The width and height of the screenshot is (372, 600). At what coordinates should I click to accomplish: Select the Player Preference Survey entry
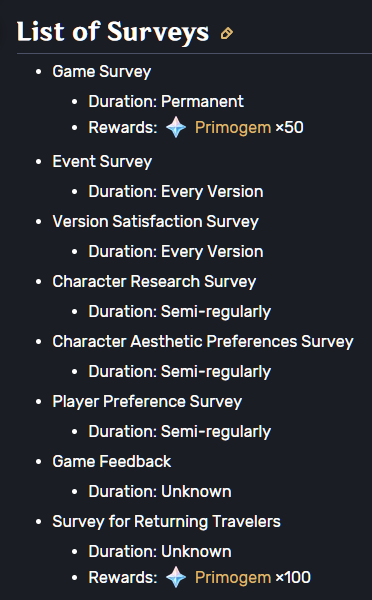coord(147,402)
